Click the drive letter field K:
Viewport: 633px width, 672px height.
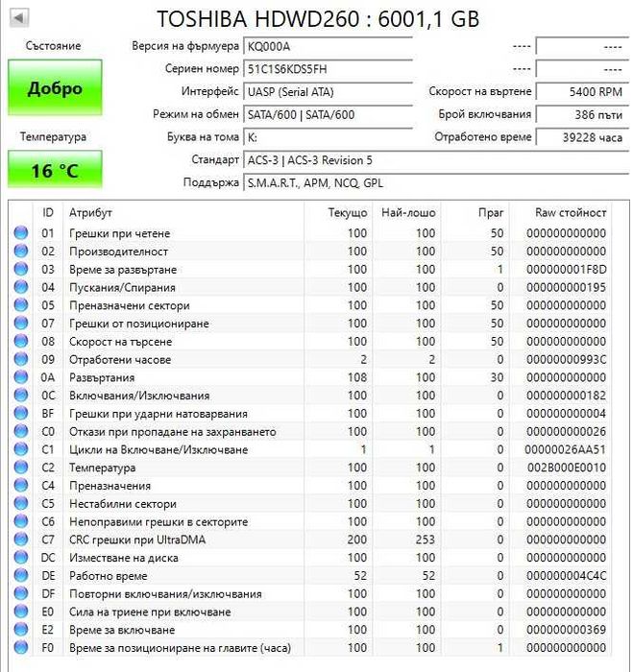329,137
